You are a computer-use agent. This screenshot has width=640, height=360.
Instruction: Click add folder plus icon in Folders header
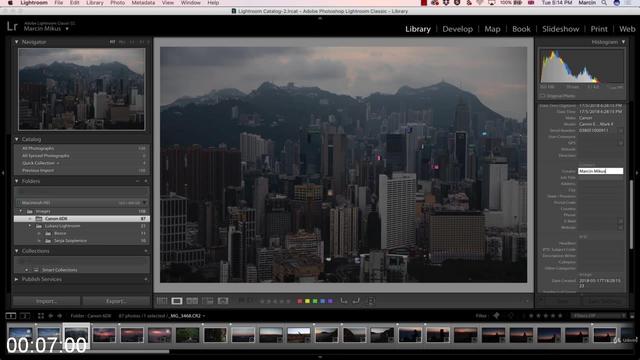tap(146, 181)
